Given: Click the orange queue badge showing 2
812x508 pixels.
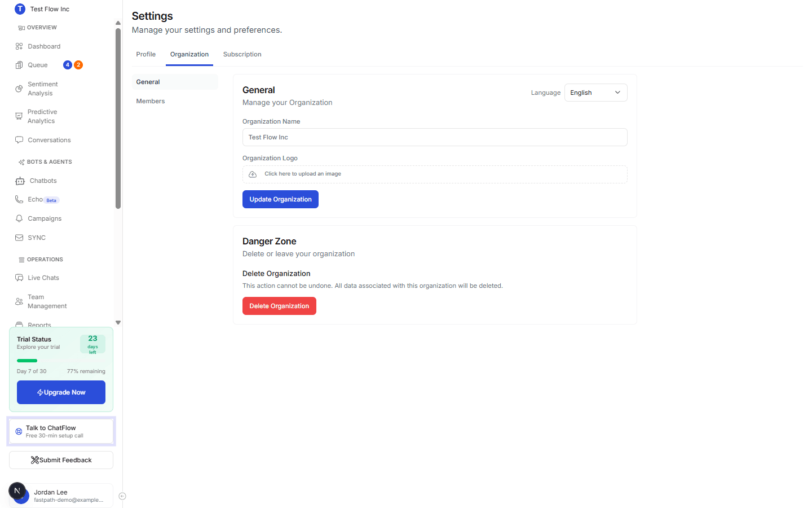Looking at the screenshot, I should click(x=78, y=65).
